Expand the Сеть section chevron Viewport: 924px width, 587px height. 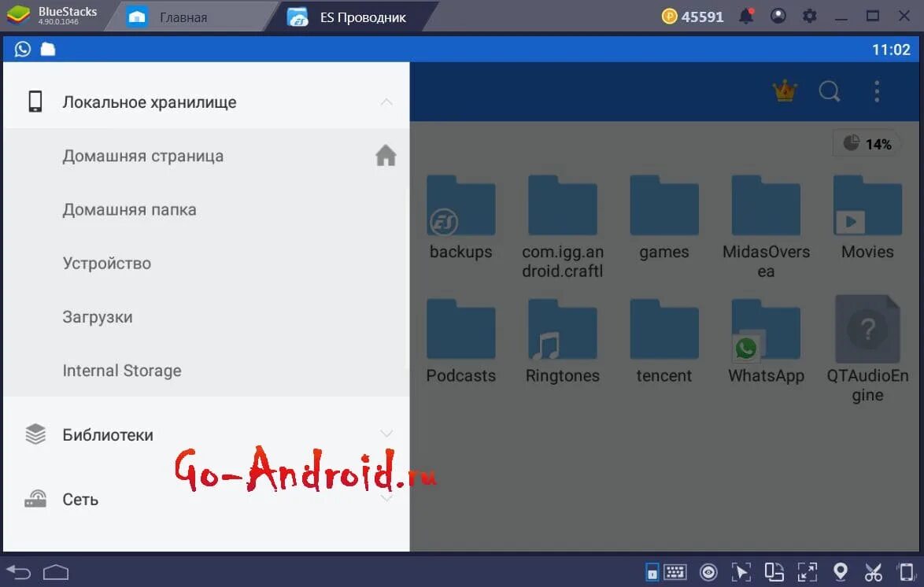point(386,499)
